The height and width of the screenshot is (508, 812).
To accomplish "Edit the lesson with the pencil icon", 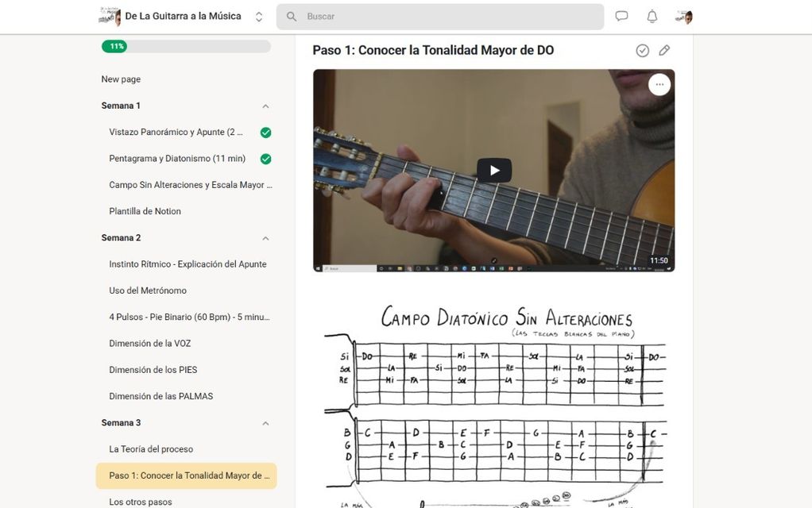I will click(x=664, y=50).
